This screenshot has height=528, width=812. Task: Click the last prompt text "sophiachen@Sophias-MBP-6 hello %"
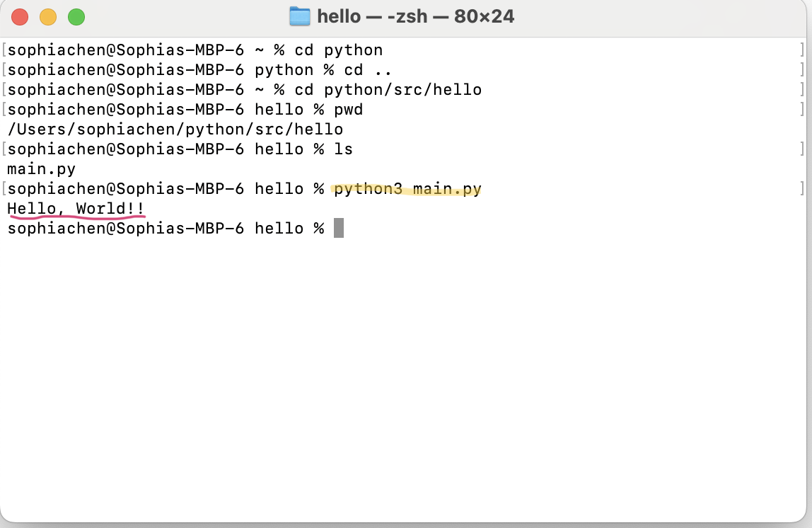166,229
